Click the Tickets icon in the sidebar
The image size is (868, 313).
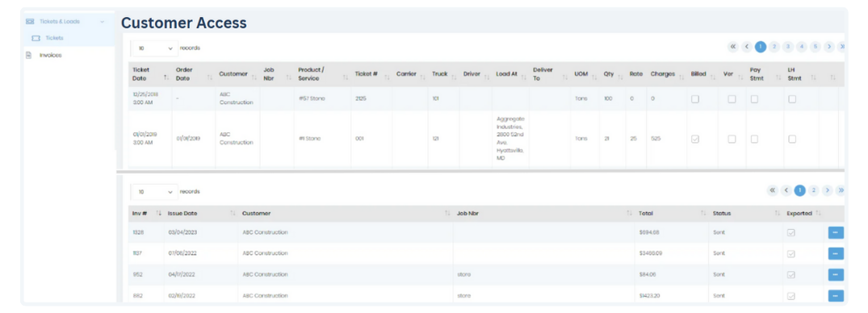pyautogui.click(x=36, y=38)
